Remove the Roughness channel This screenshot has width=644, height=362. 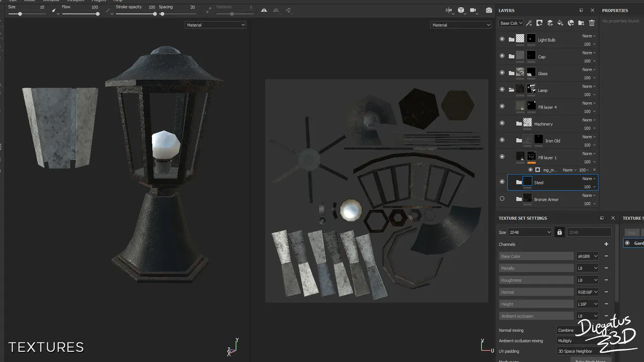coord(606,280)
